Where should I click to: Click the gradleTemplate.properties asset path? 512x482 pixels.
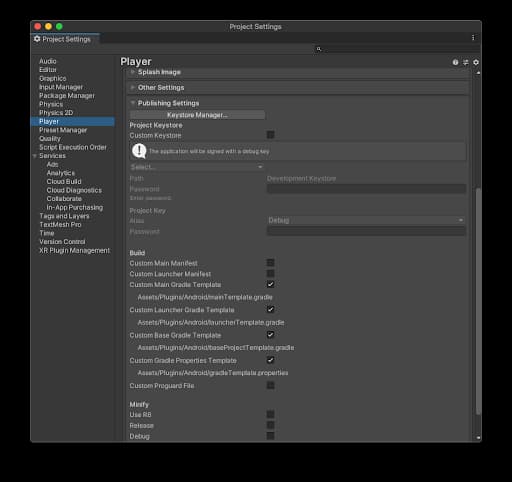coord(213,373)
